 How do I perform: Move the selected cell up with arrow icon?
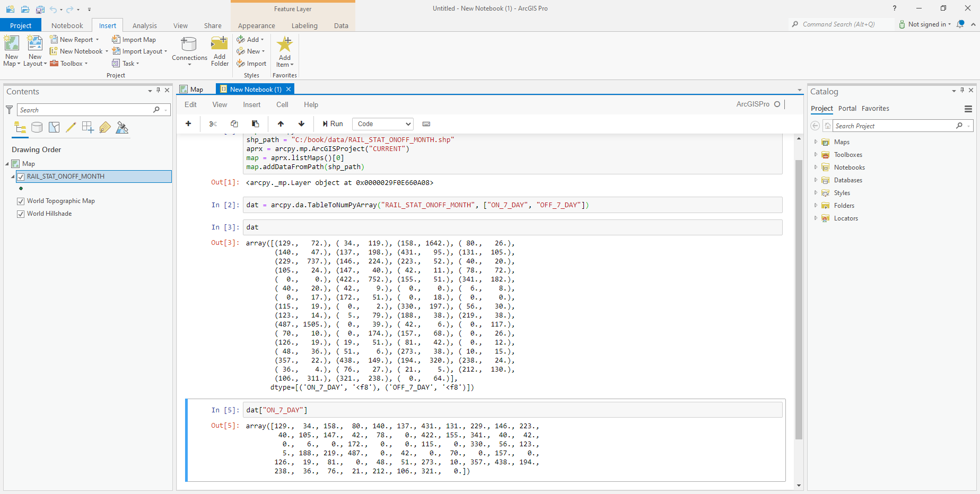tap(281, 124)
